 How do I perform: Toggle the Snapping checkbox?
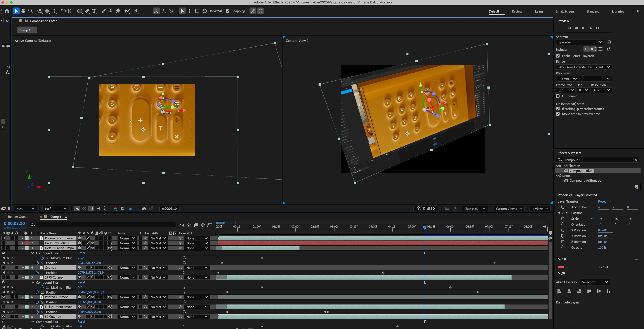(227, 11)
